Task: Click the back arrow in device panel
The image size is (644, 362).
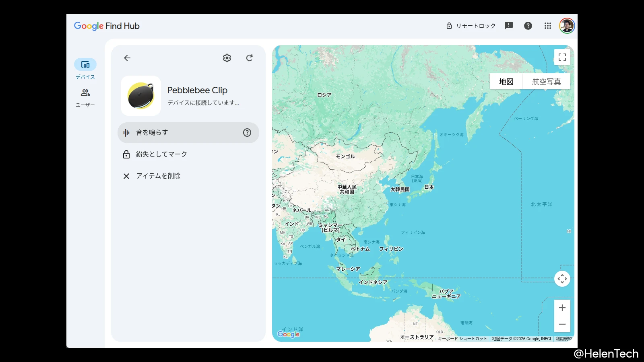Action: (x=127, y=58)
